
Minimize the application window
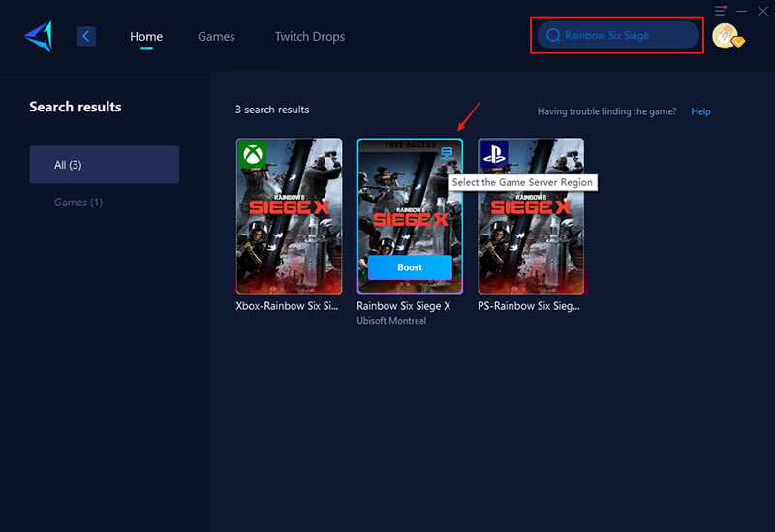pyautogui.click(x=741, y=11)
